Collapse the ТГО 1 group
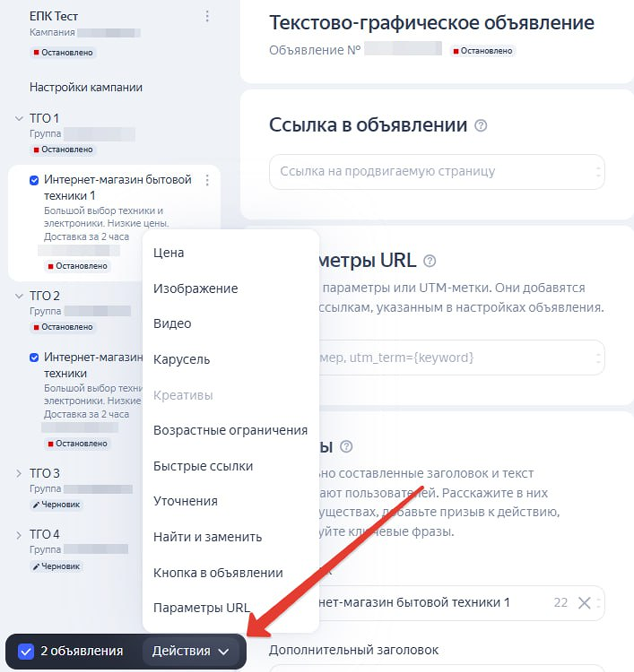Screen dimensions: 634x672 (19, 119)
